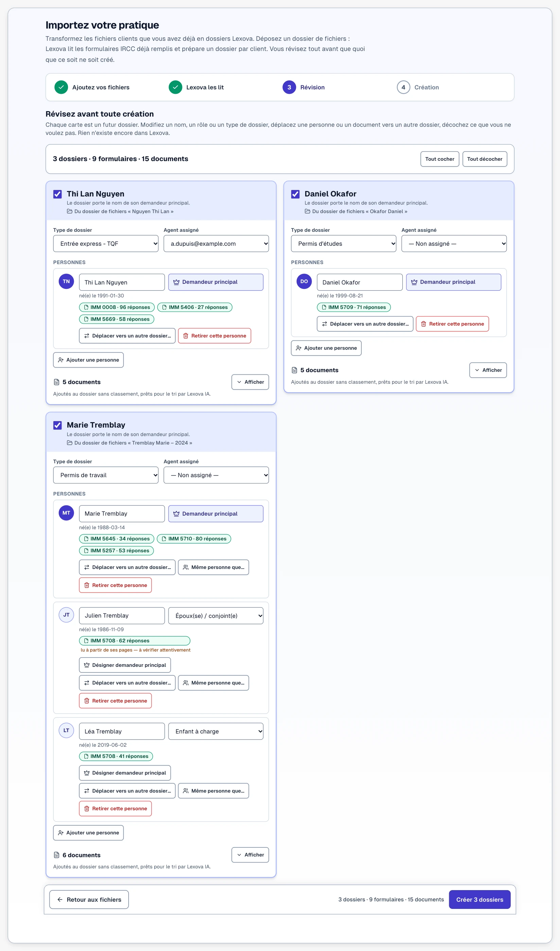Edit the Thi Lan Nguyen name field

pos(122,282)
